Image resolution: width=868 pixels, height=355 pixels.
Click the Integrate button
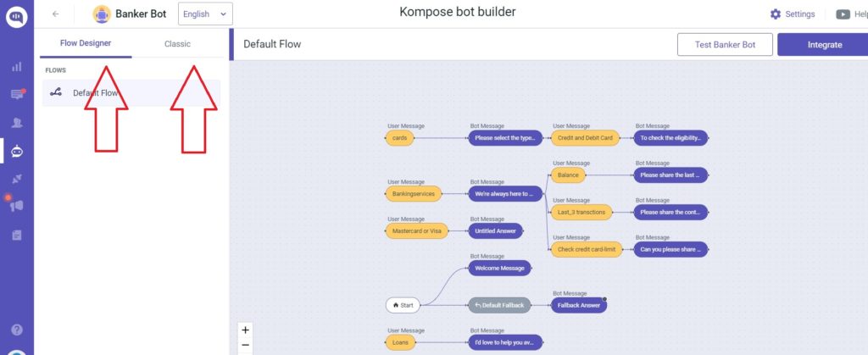pos(824,45)
